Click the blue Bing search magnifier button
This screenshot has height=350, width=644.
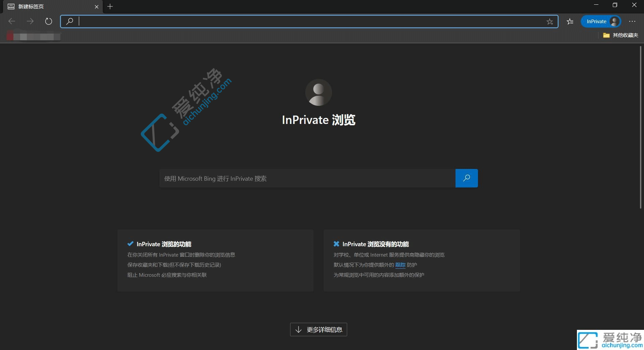point(466,178)
